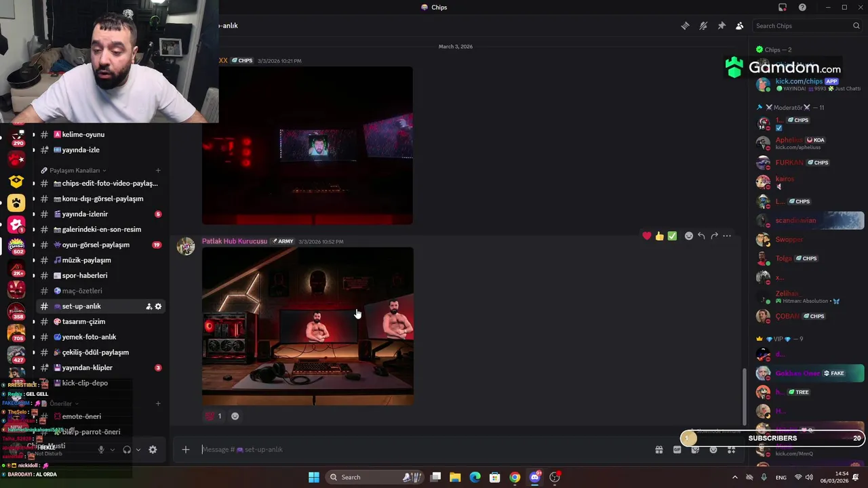Add thumbs up reaction on hovered message

(x=659, y=236)
